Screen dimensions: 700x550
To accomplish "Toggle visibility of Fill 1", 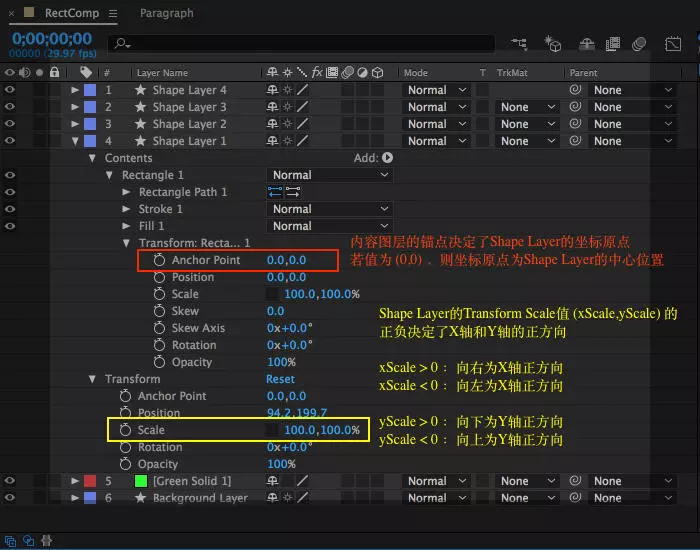I will pos(9,226).
